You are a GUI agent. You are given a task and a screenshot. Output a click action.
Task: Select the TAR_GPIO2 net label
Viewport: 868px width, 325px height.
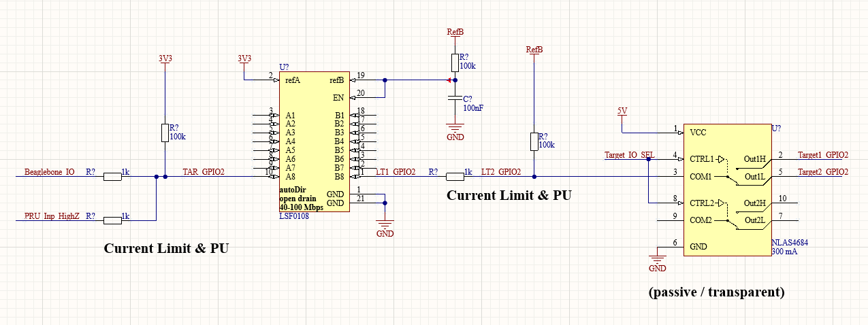pyautogui.click(x=204, y=173)
